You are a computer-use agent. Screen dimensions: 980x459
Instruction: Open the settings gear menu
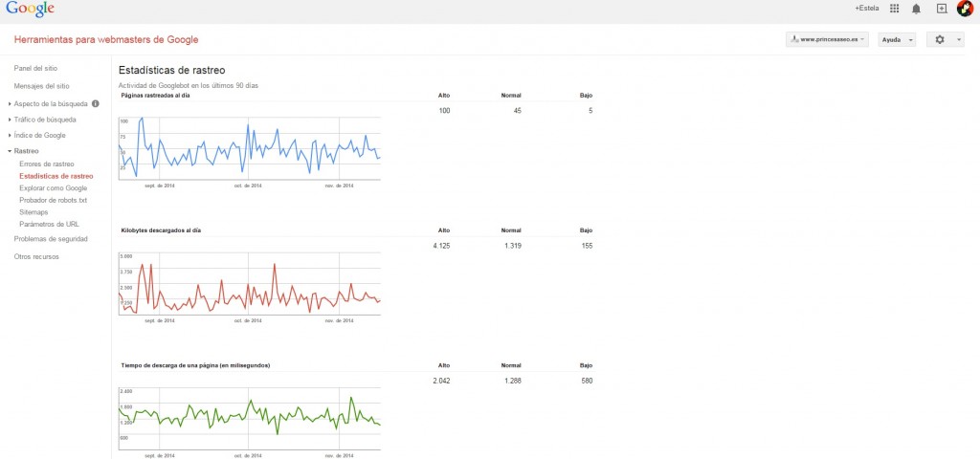[x=945, y=39]
